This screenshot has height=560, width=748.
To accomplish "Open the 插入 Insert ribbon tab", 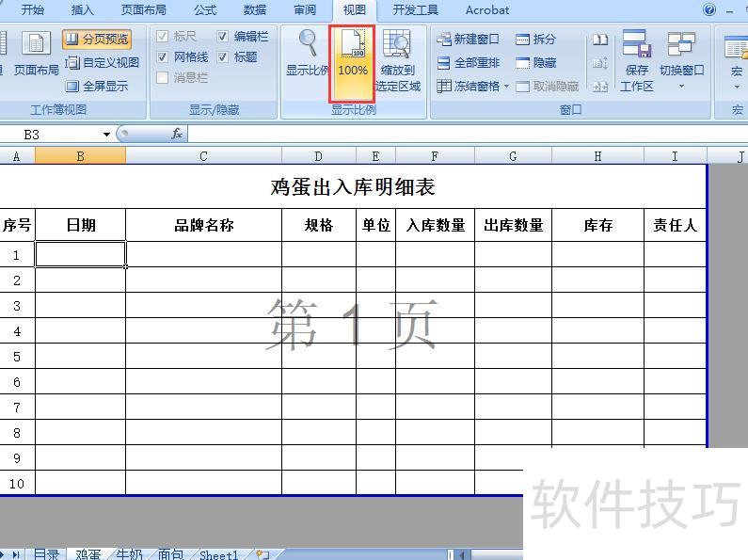I will tap(82, 10).
